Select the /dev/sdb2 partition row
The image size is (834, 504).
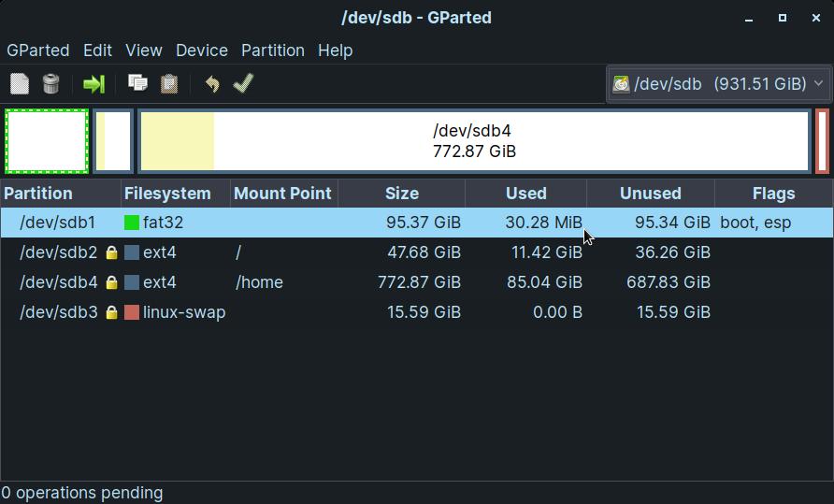416,252
